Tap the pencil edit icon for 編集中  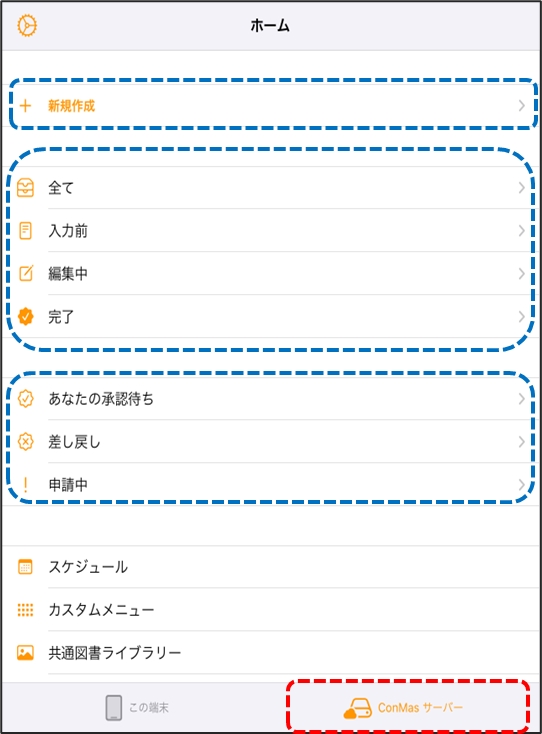tap(26, 273)
